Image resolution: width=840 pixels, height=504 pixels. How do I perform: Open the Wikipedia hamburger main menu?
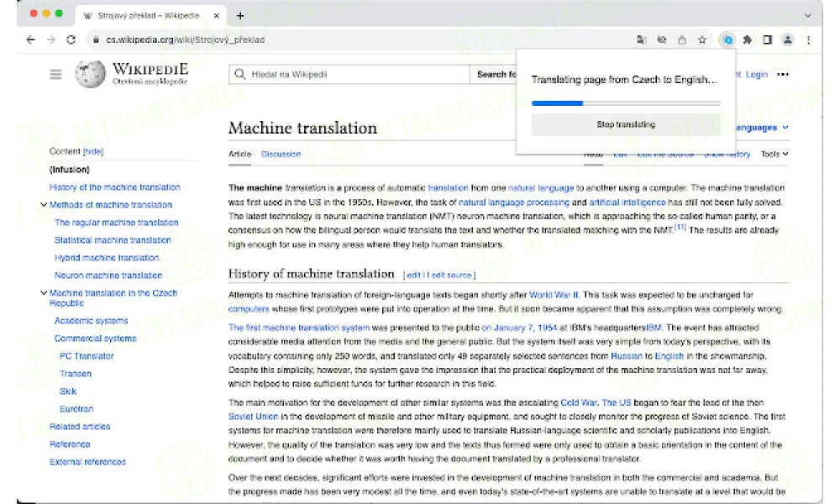click(x=55, y=75)
